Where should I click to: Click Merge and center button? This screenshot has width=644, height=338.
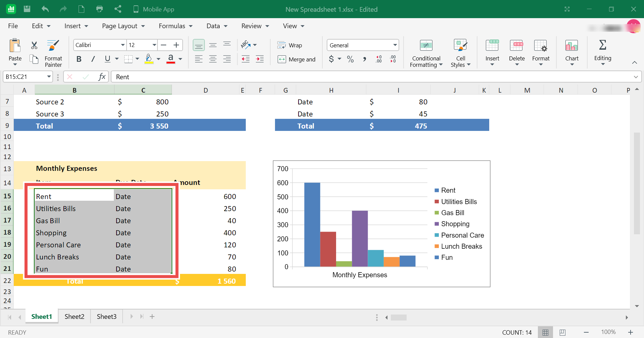tap(296, 59)
